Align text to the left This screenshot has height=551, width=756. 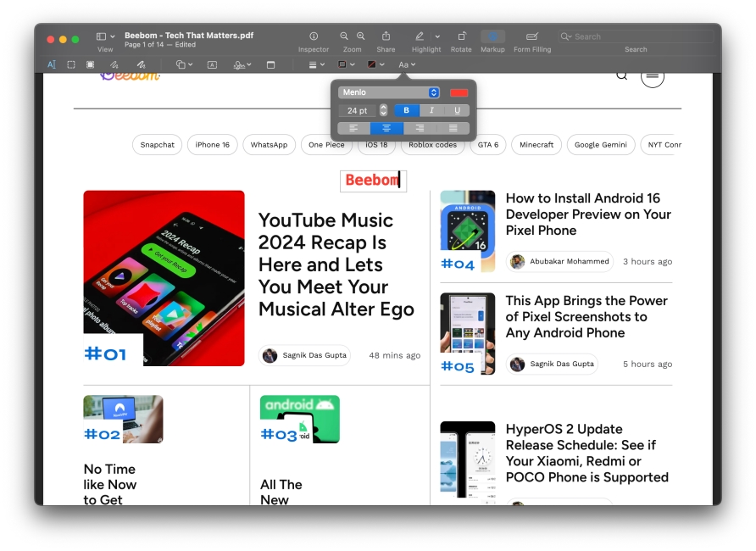click(x=353, y=128)
